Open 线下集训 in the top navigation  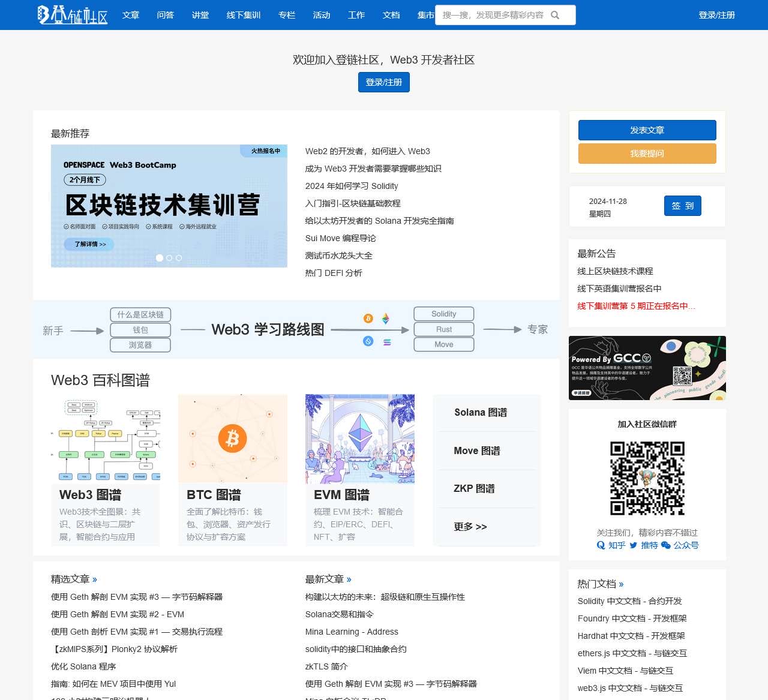coord(244,15)
